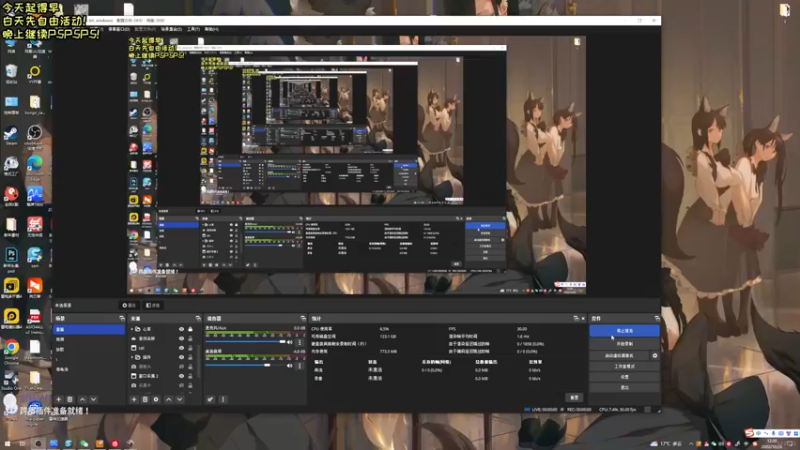The width and height of the screenshot is (800, 450).
Task: Toggle visibility eye of the cat source
Action: click(x=181, y=348)
